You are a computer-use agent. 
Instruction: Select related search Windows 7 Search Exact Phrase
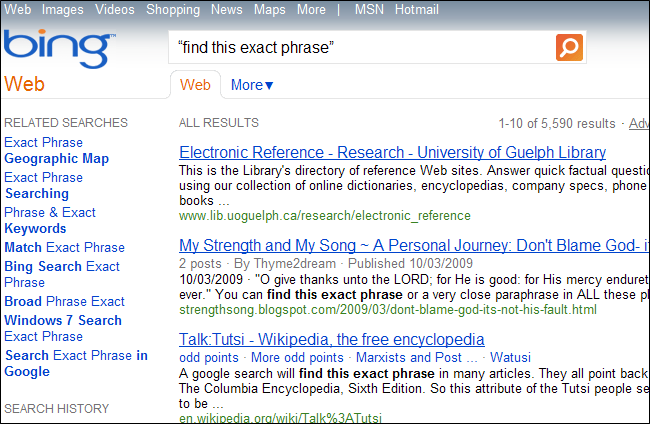(x=63, y=328)
